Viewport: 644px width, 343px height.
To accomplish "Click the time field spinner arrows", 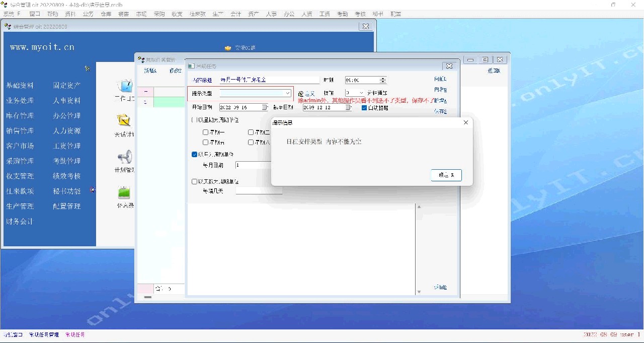I will [383, 80].
